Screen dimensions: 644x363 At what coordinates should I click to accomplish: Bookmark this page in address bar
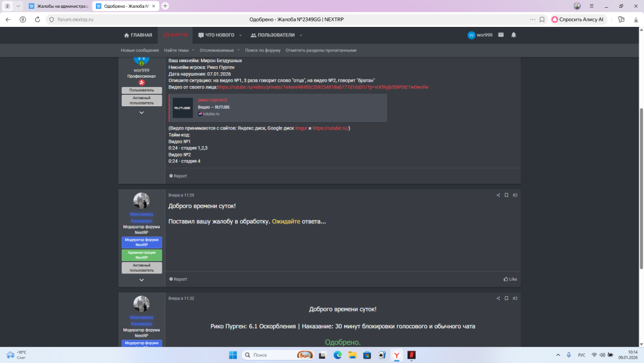click(542, 19)
